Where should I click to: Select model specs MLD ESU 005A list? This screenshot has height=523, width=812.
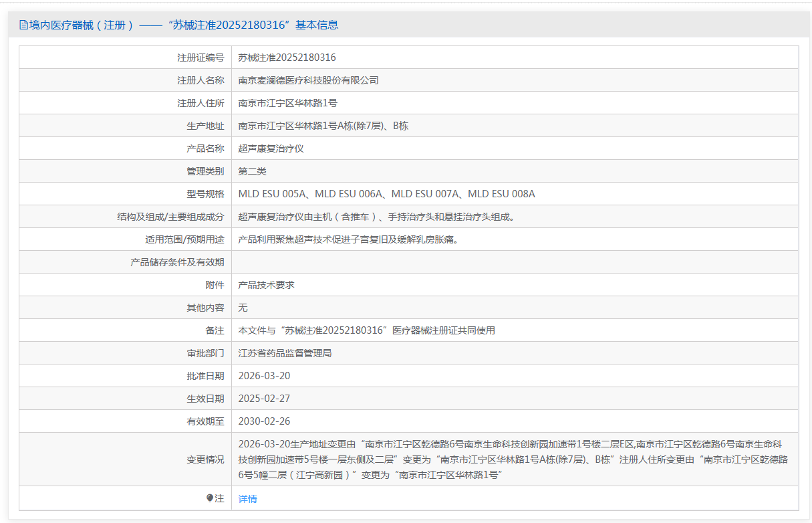[x=387, y=194]
